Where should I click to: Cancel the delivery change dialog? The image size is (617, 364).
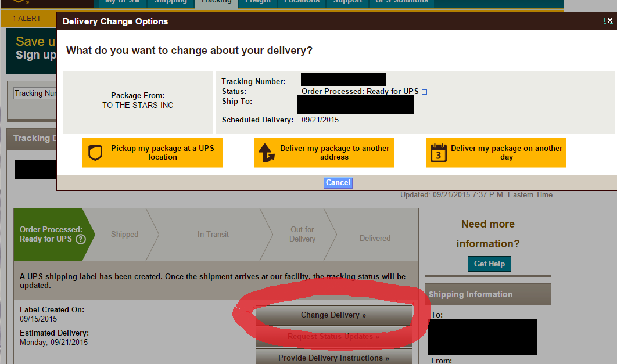pos(338,183)
